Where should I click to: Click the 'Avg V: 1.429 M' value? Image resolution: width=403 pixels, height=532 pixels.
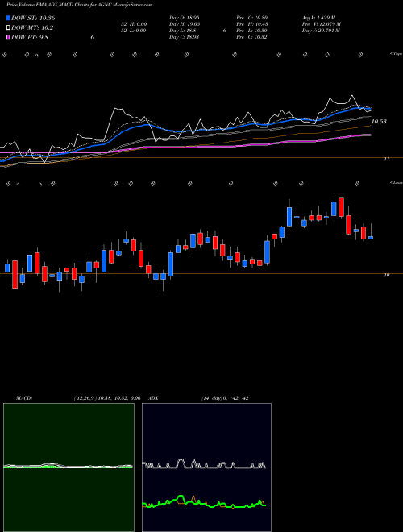click(x=319, y=18)
